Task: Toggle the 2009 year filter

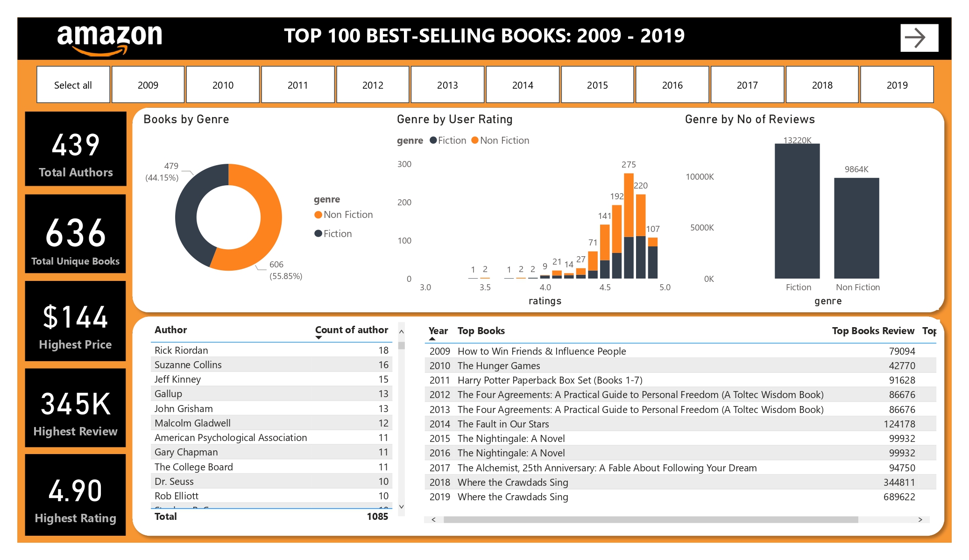Action: (148, 85)
